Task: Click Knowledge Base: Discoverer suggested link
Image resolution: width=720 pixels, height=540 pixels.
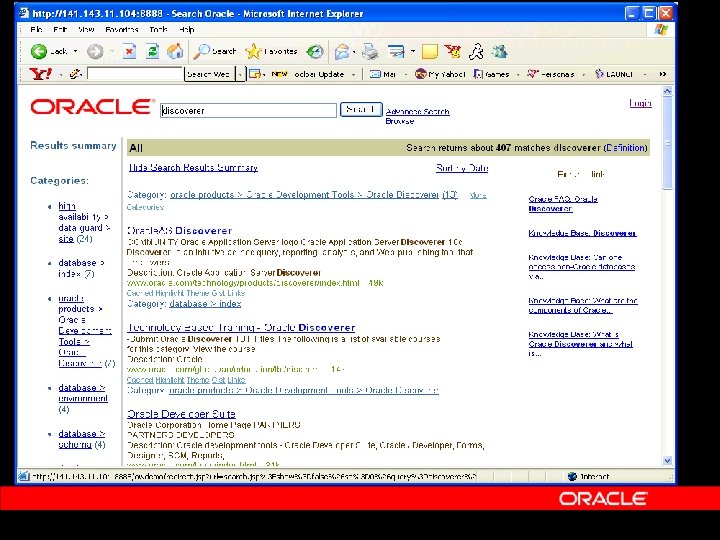Action: pyautogui.click(x=582, y=233)
